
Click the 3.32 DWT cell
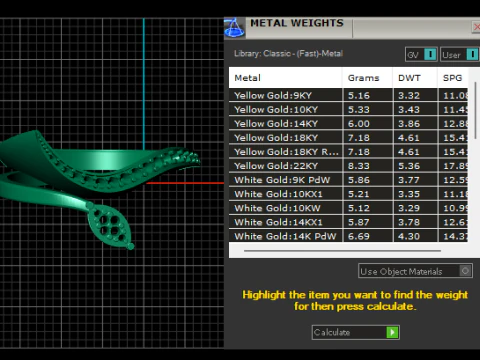(x=415, y=95)
